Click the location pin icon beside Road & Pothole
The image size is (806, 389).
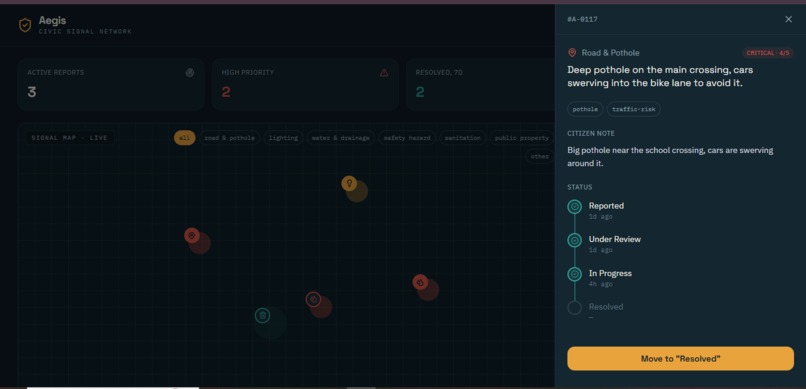click(572, 53)
